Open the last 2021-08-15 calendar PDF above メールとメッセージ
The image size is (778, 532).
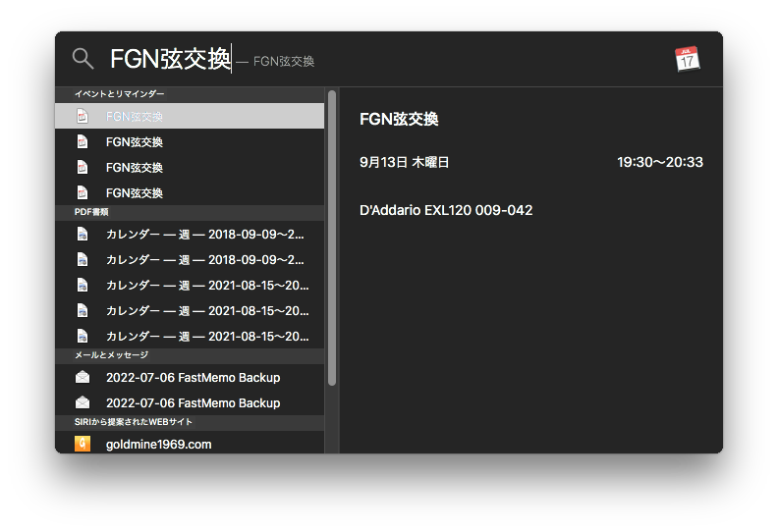190,336
